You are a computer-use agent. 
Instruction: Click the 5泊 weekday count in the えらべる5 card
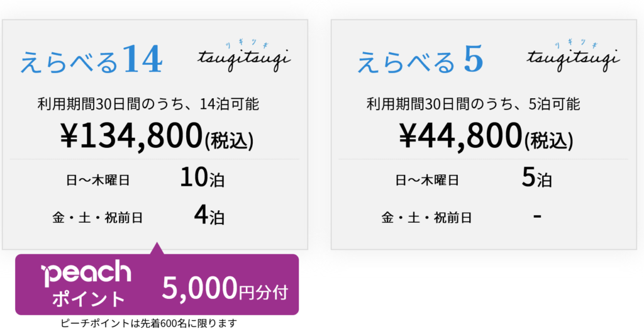pos(536,179)
